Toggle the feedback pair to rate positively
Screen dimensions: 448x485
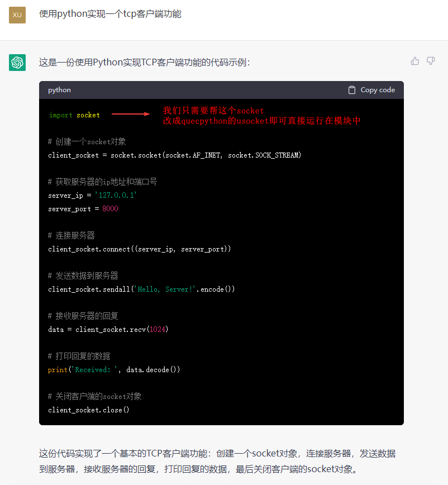click(x=414, y=60)
